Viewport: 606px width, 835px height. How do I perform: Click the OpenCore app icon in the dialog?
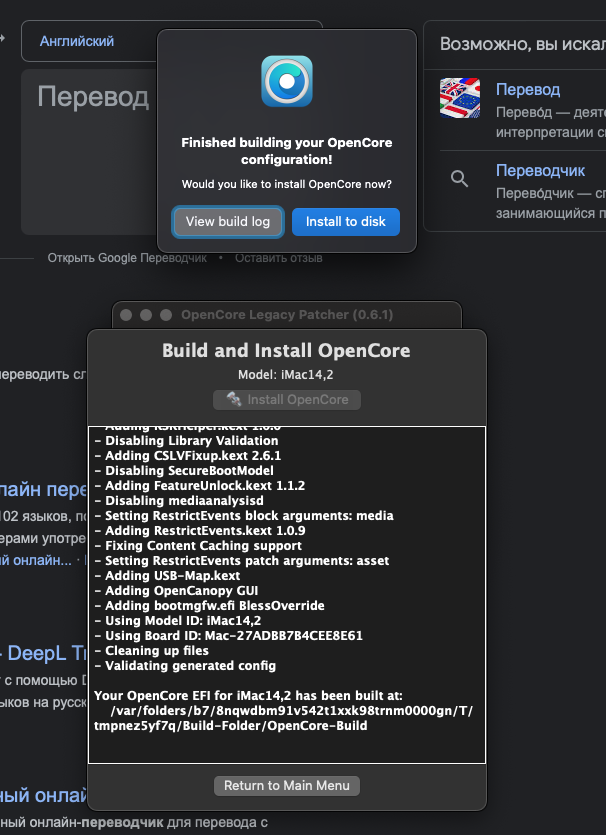click(x=287, y=81)
